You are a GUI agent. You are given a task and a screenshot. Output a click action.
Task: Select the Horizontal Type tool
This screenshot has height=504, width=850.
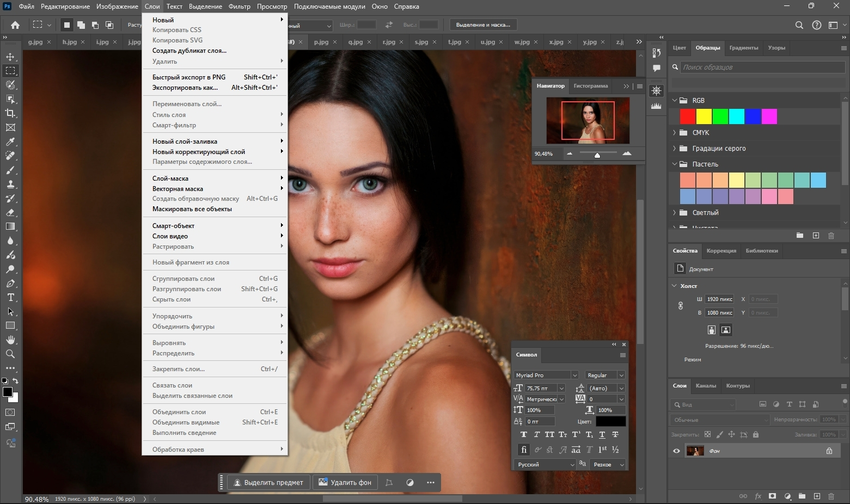(x=10, y=298)
